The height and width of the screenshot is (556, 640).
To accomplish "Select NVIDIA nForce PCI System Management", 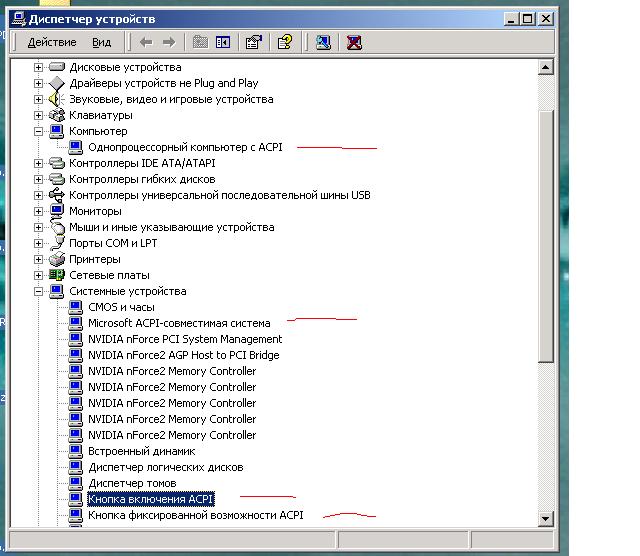I will pos(185,339).
